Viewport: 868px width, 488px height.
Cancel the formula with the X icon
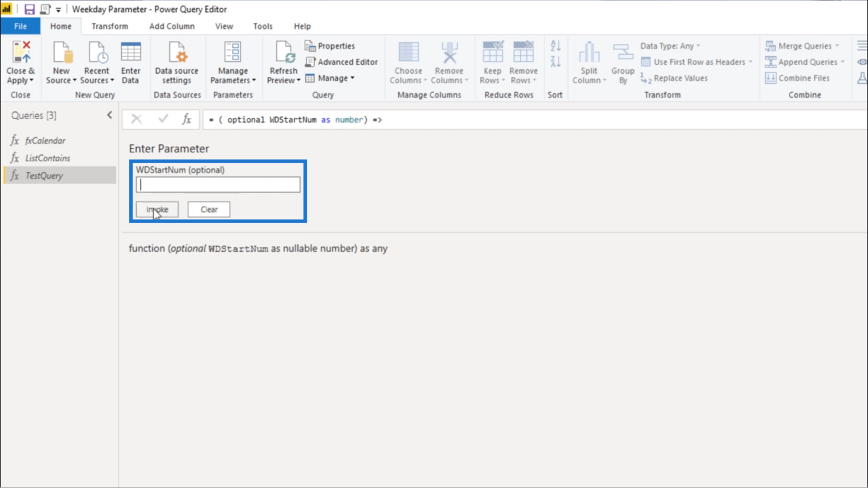136,119
